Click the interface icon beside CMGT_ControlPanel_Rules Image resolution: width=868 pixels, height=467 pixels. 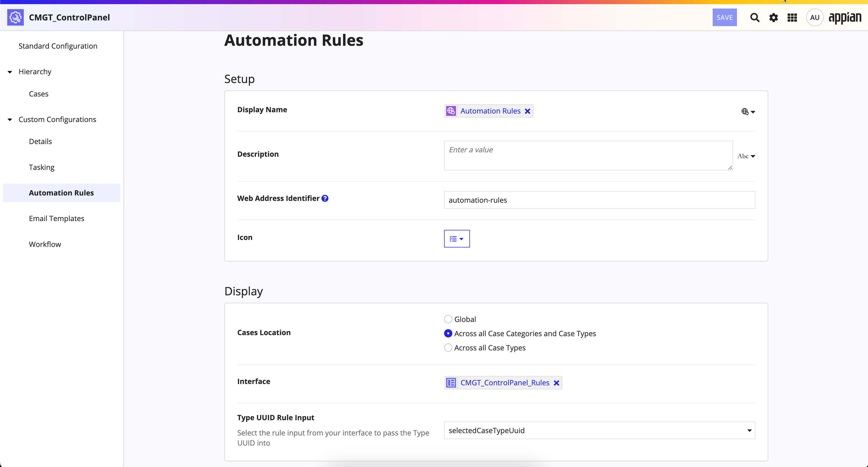pyautogui.click(x=451, y=383)
